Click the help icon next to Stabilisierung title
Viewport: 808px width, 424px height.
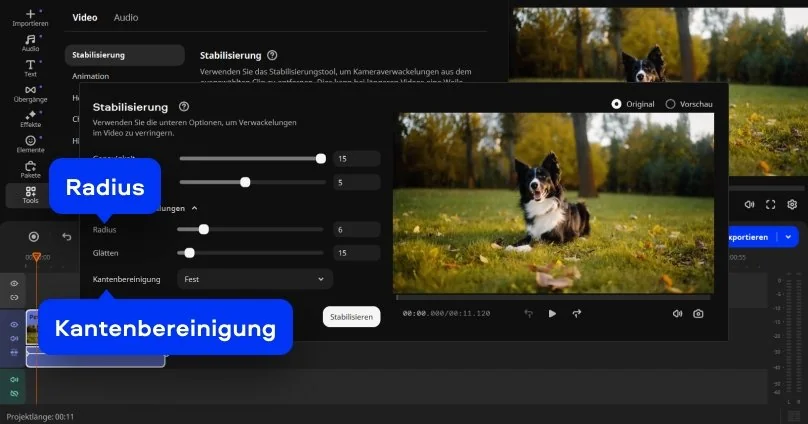184,106
